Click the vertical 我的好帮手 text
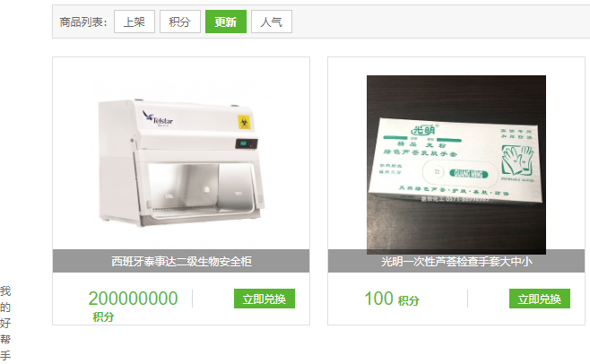Screen dimensions: 590x364 5,324
